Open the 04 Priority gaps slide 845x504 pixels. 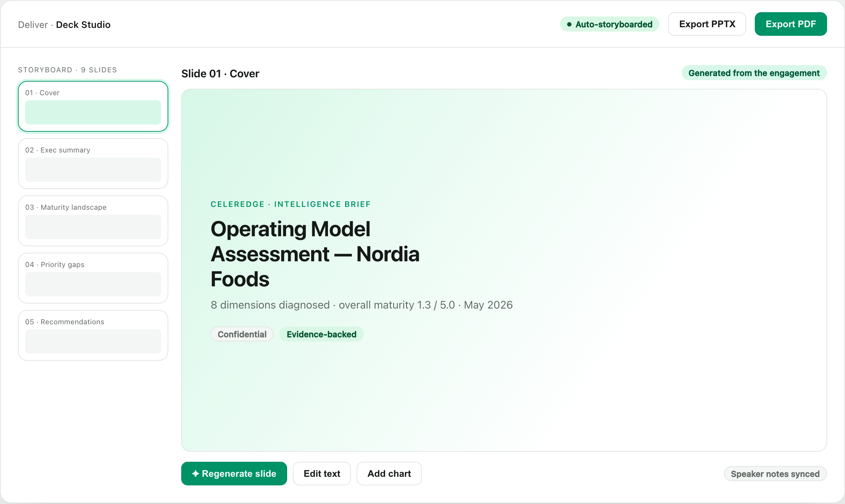coord(93,278)
